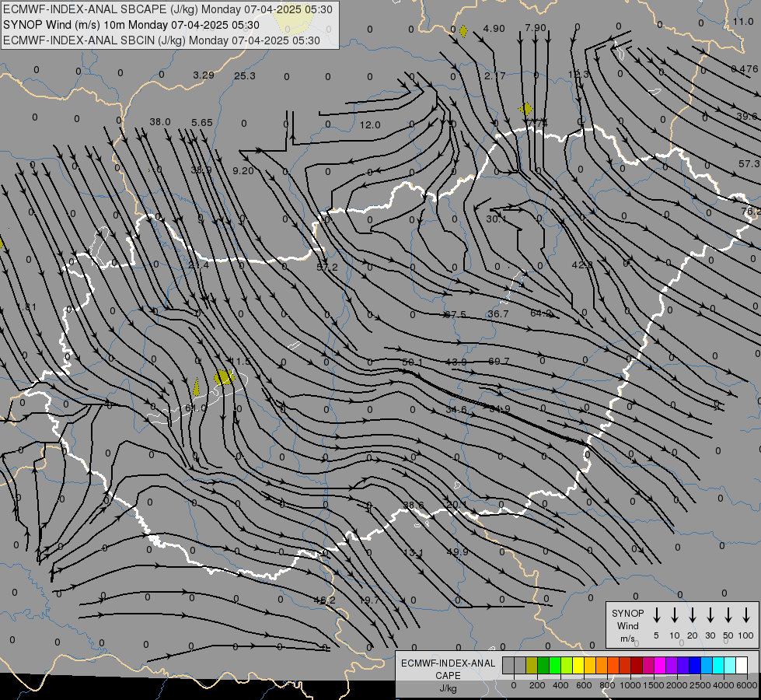
Task: Click the 30 m/s wind arrow in legend
Action: [x=710, y=615]
